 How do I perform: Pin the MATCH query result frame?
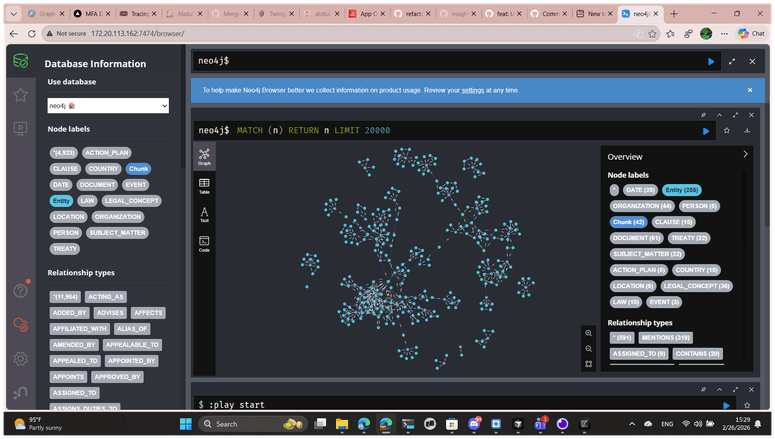(703, 115)
